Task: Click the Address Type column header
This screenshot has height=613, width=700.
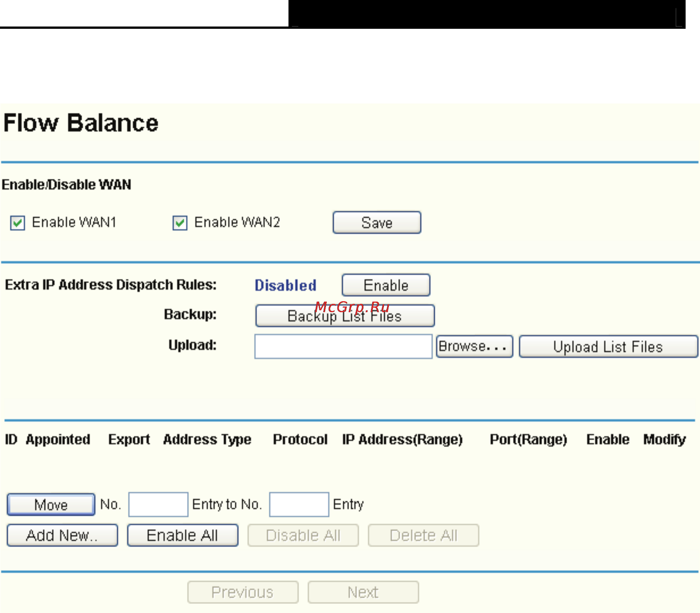Action: tap(207, 439)
